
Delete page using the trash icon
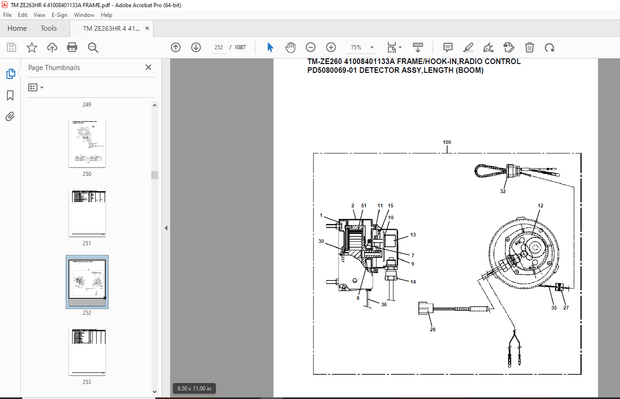[x=529, y=47]
